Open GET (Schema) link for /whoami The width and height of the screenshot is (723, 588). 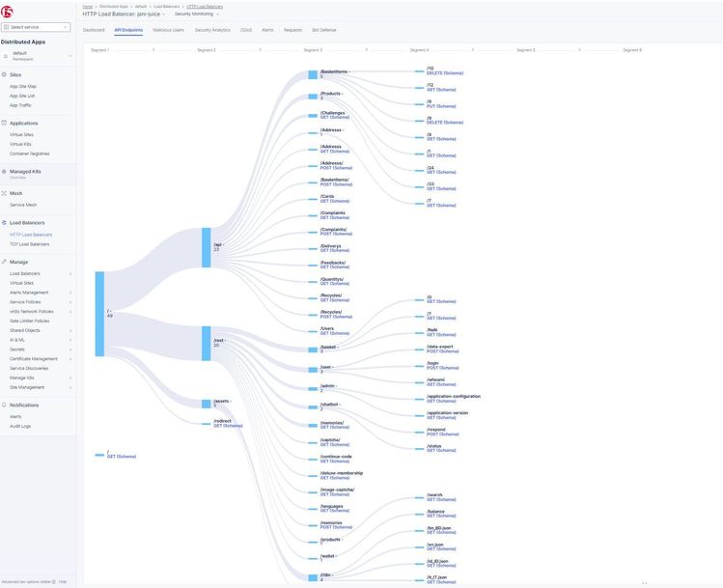click(441, 384)
